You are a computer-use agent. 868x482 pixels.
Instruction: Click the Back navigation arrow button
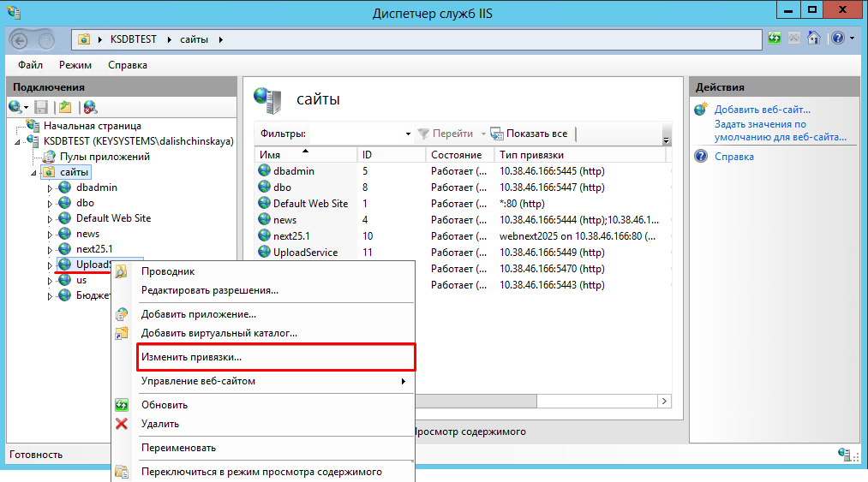(20, 40)
